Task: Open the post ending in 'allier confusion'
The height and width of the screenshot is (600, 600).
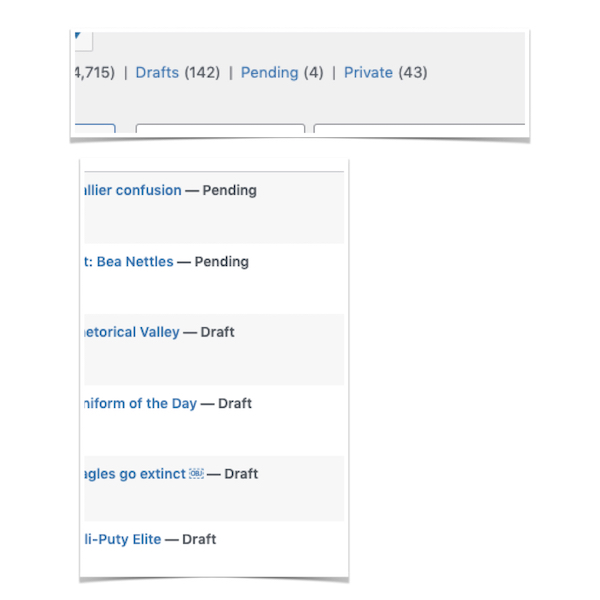Action: coord(132,190)
